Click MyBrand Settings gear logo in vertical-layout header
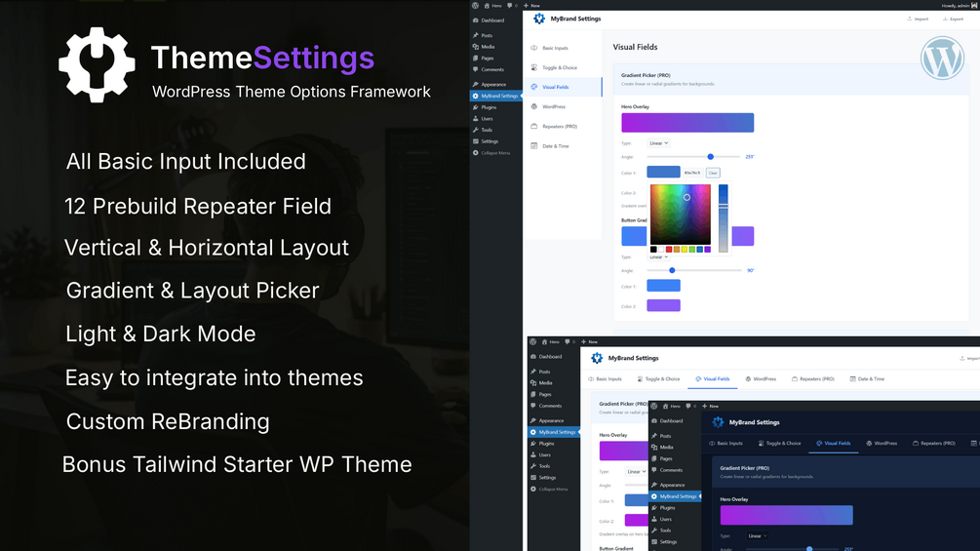This screenshot has height=551, width=980. (538, 19)
